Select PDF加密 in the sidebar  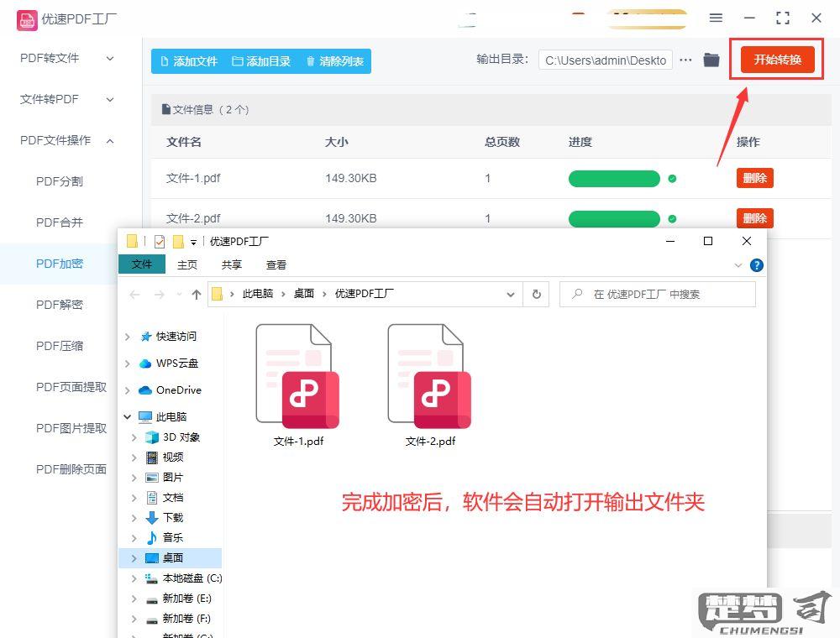pos(60,264)
